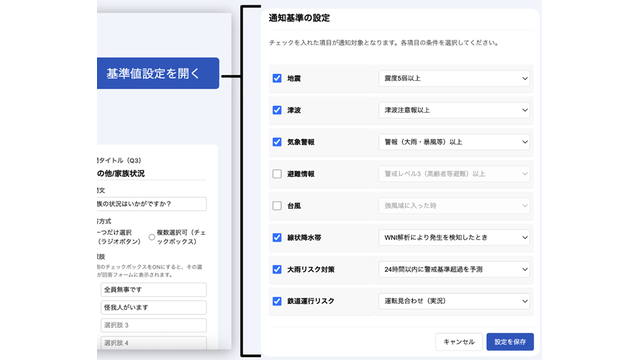Click the 台風 label
The image size is (640, 360).
tap(294, 206)
